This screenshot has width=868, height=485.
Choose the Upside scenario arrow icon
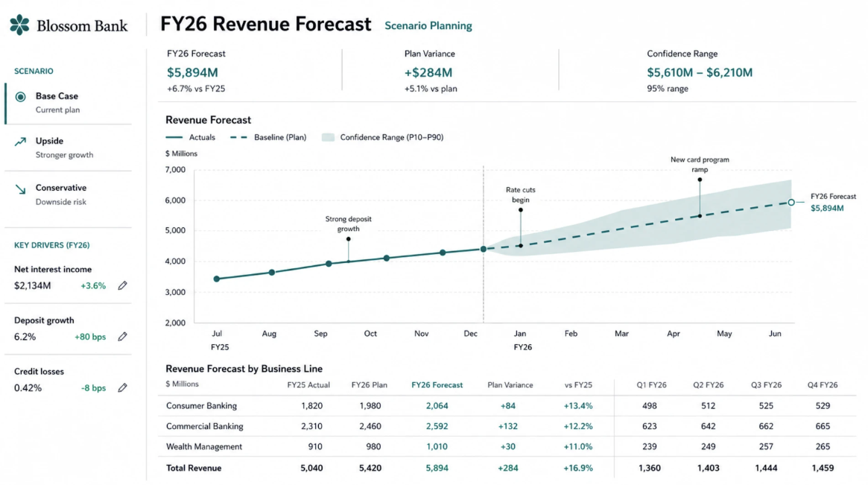click(20, 142)
